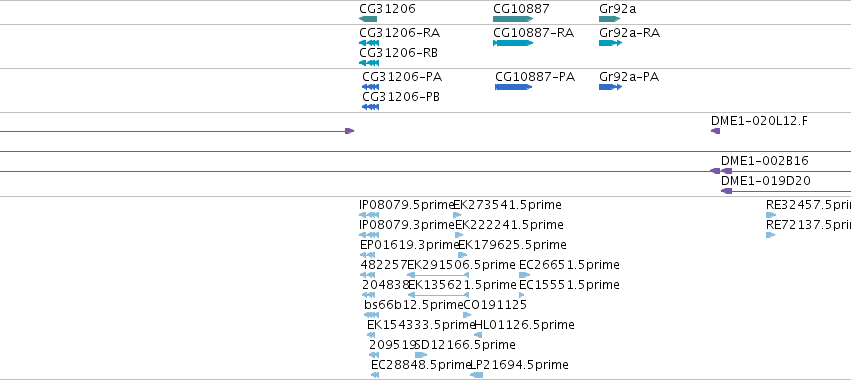851x380 pixels.
Task: Select the CG10887 gene arrow glyph
Action: tap(513, 19)
